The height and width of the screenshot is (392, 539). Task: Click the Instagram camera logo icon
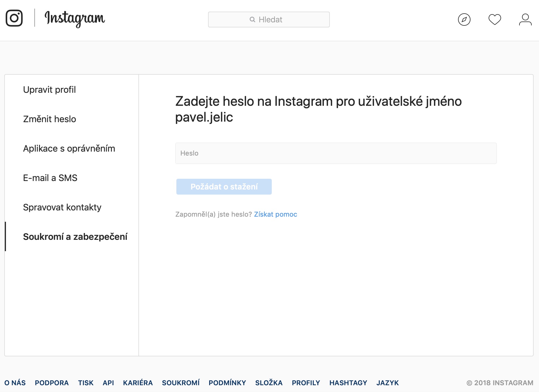pyautogui.click(x=14, y=18)
